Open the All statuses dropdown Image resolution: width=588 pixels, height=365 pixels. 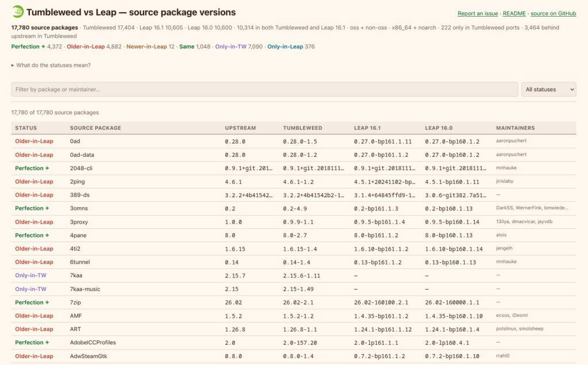coord(548,89)
